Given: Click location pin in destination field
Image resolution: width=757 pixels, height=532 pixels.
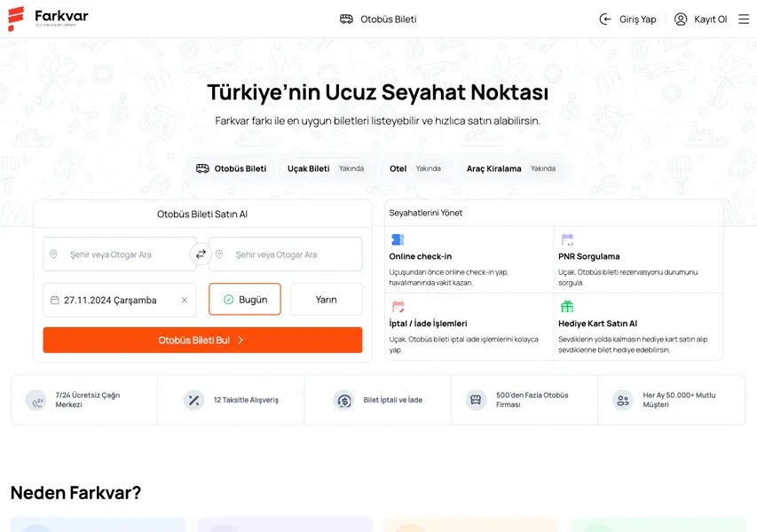Looking at the screenshot, I should tap(219, 254).
